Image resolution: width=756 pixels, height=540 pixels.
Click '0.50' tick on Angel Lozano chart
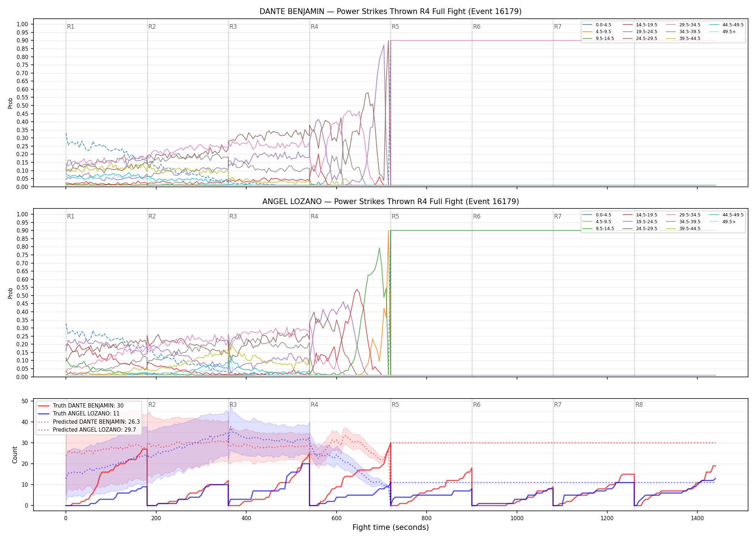(x=22, y=296)
